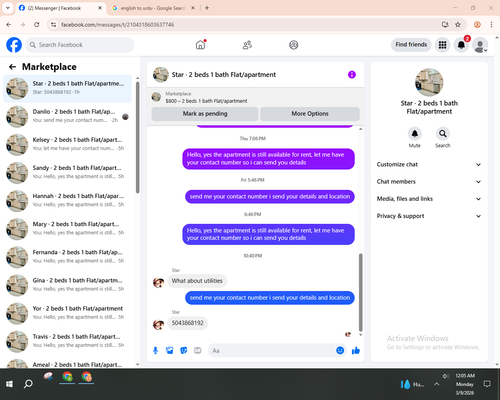
Task: Open Travis conversation
Action: pos(67,341)
